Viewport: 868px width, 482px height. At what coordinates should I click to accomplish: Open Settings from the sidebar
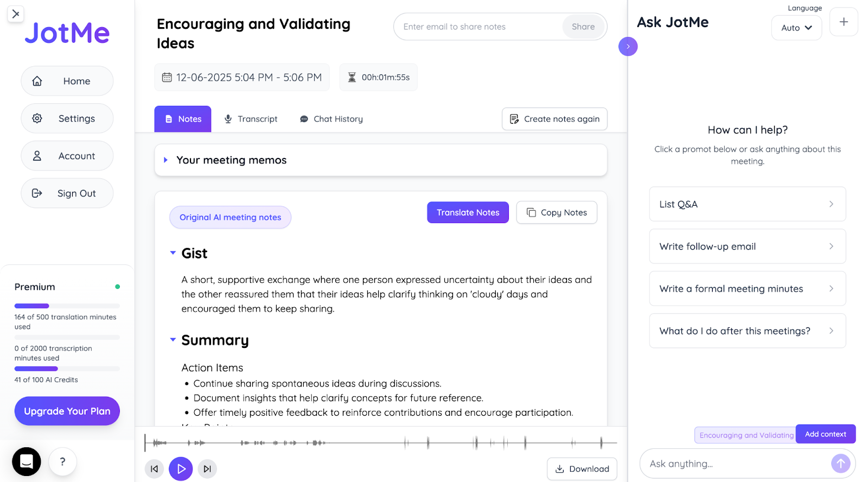point(67,118)
